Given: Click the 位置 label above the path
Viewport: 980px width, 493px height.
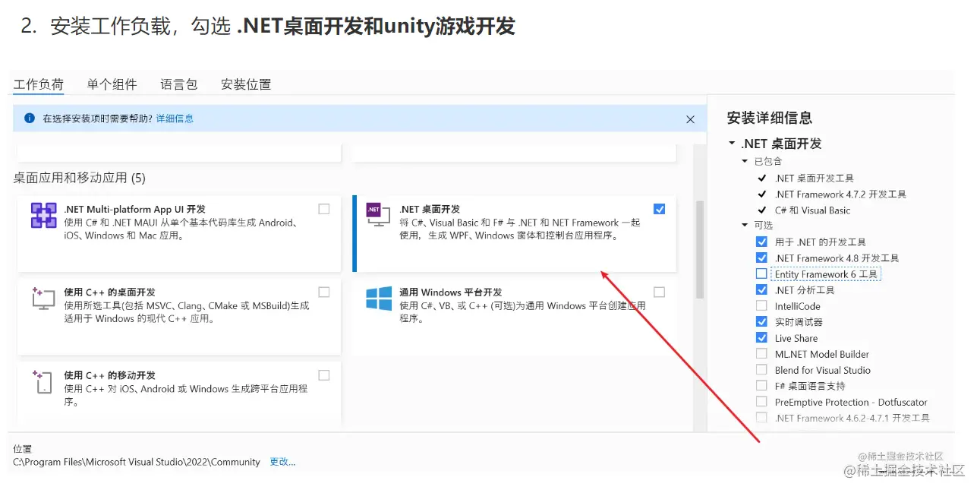Looking at the screenshot, I should [x=23, y=449].
